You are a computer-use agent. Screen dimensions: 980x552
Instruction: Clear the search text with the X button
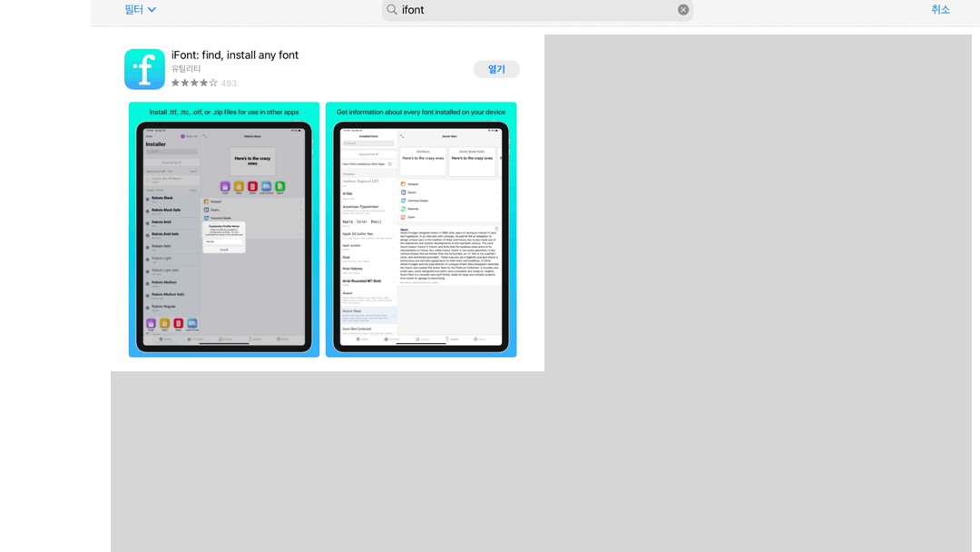[x=683, y=9]
